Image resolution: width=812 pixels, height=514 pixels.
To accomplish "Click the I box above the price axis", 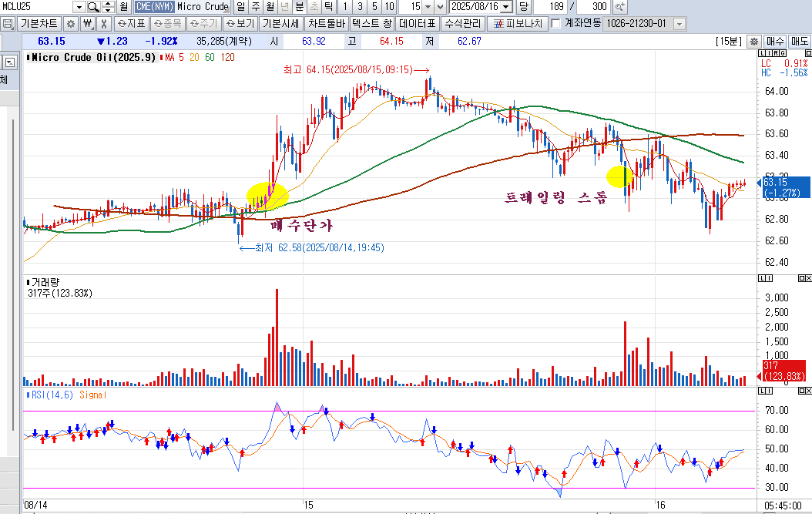I will coord(769,53).
